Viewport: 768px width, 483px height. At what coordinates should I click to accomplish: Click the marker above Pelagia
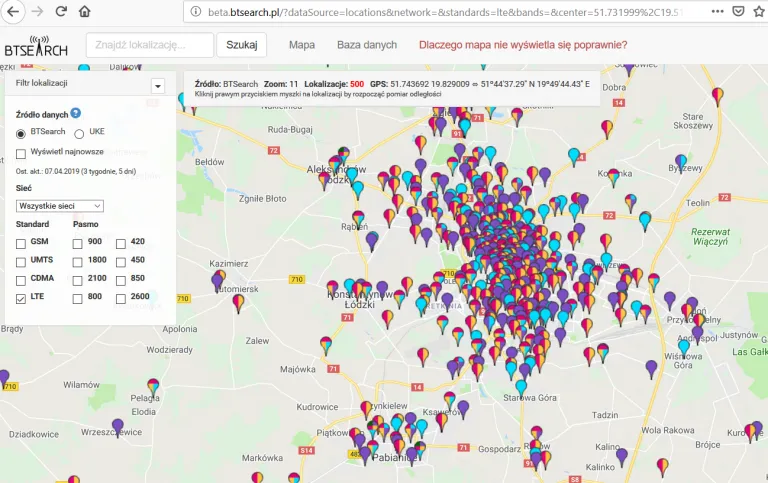(x=153, y=387)
